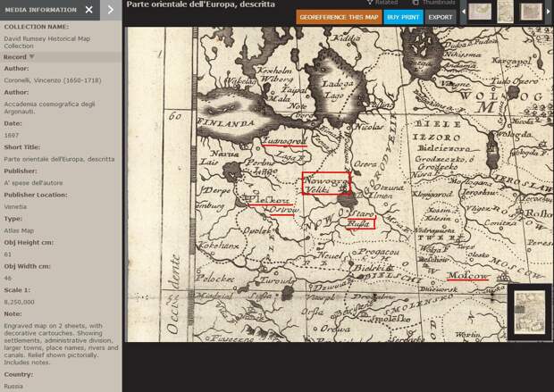Click the Ladoga Lago label on the map
Image resolution: width=554 pixels, height=392 pixels.
337,89
